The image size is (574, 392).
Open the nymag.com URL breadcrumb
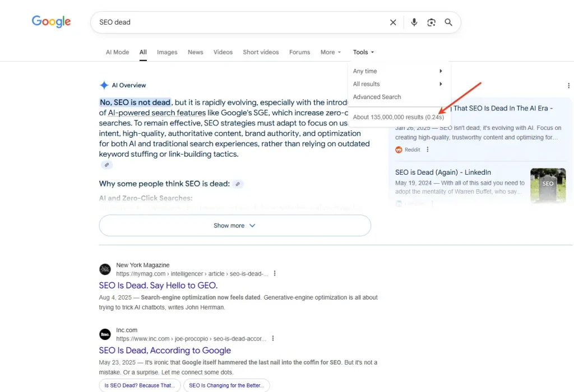(192, 273)
